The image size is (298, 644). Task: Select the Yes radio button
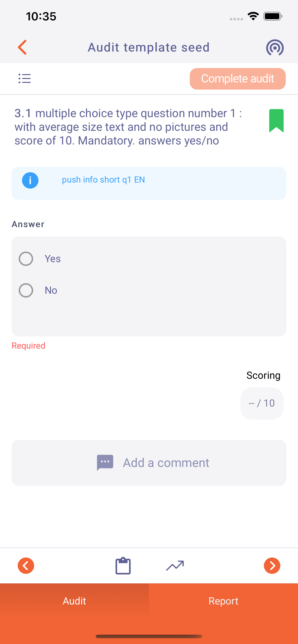coord(26,259)
